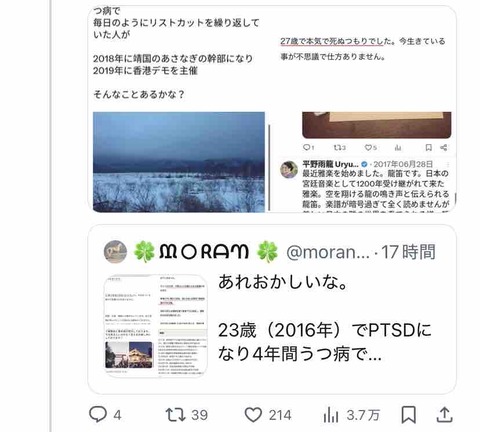Viewport: 480px width, 432px height.
Task: Click the small heart icon showing 5 likes
Action: 368,147
